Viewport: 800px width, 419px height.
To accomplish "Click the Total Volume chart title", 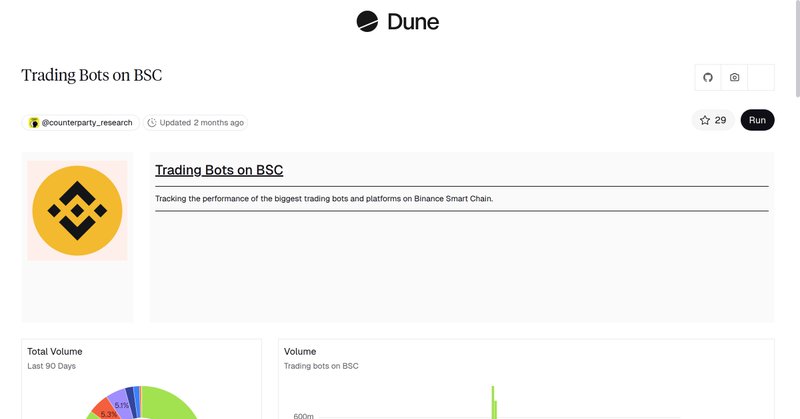I will click(x=55, y=352).
